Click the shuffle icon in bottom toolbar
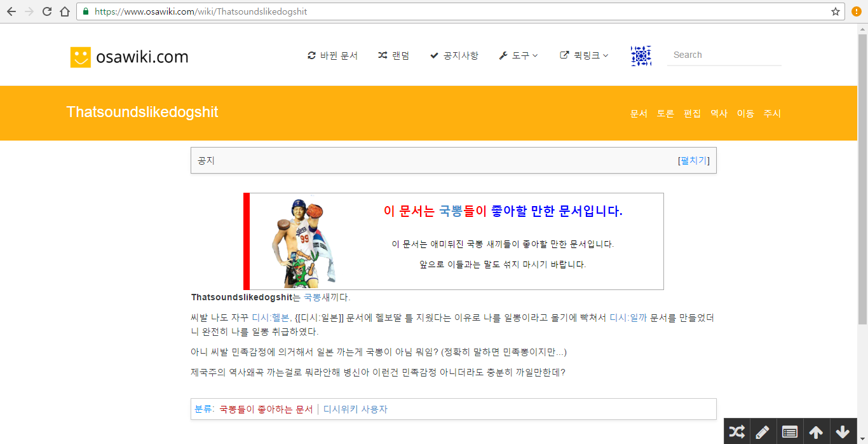Viewport: 868px width, 444px height. pos(737,432)
